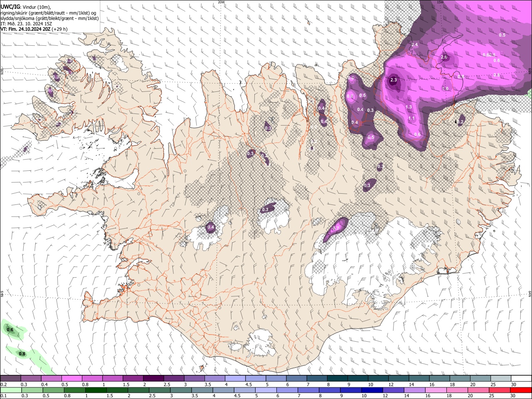
Task: Click the IT: Mið. 23. 10. 2024 15Z line
Action: 26,24
